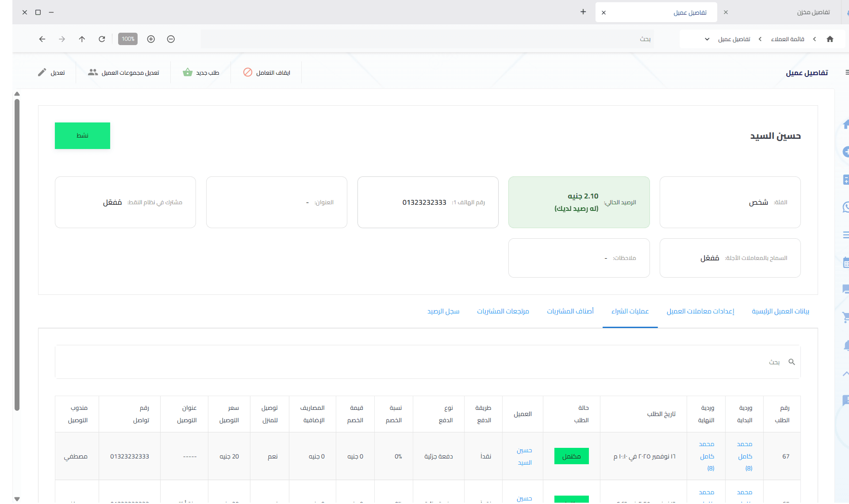This screenshot has height=504, width=849.
Task: Switch to 'سجل الرصيد' tab
Action: pos(443,311)
